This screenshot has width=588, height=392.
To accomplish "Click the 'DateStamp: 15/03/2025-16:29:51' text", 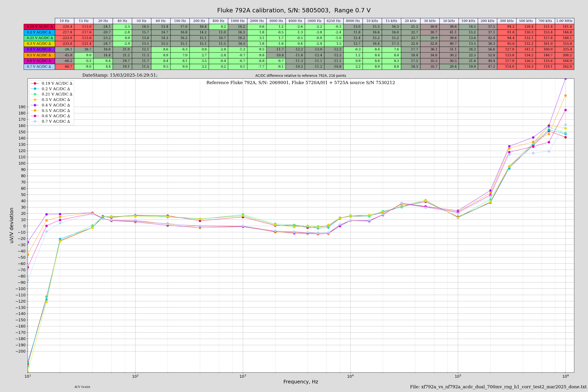I will [x=120, y=75].
